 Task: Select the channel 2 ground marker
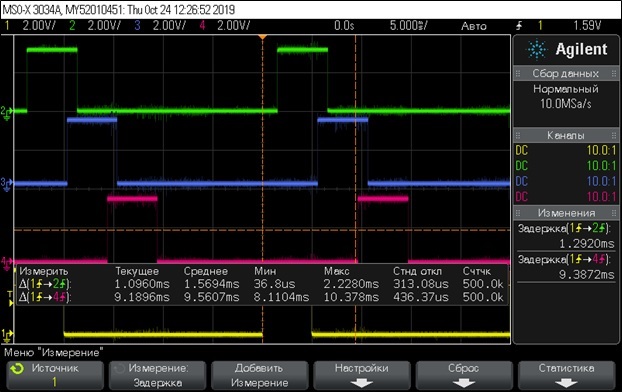tap(6, 112)
